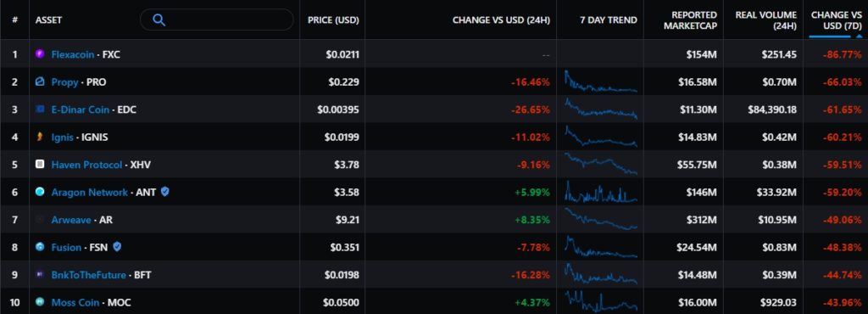This screenshot has width=868, height=314.
Task: Open the Flexacoin asset link
Action: [73, 54]
